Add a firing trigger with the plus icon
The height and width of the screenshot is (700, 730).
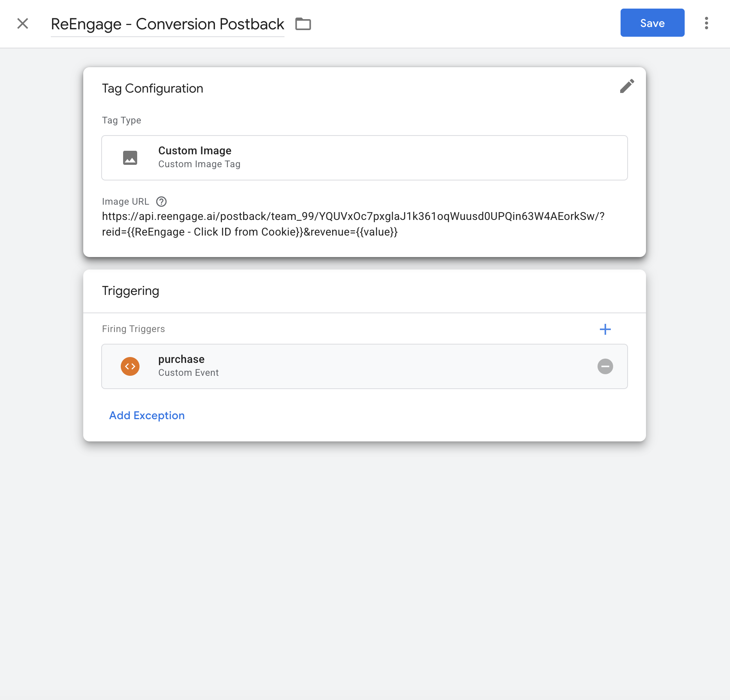tap(605, 329)
